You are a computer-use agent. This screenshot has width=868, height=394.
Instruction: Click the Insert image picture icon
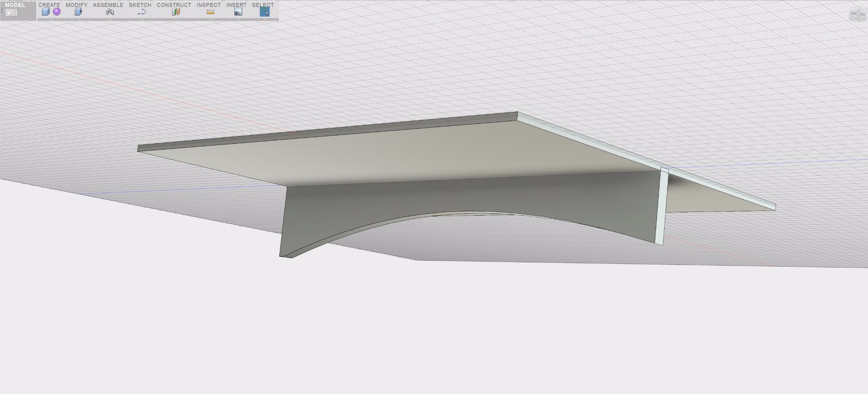coord(238,12)
